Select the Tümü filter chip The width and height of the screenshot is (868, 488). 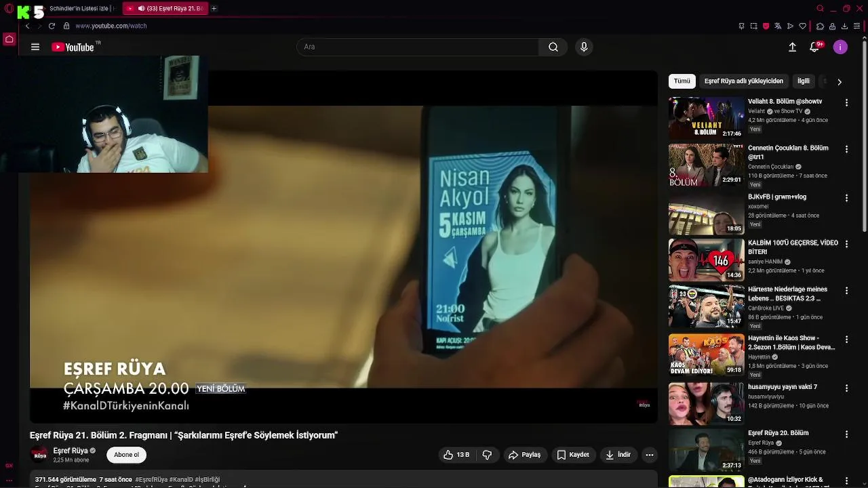pyautogui.click(x=682, y=81)
